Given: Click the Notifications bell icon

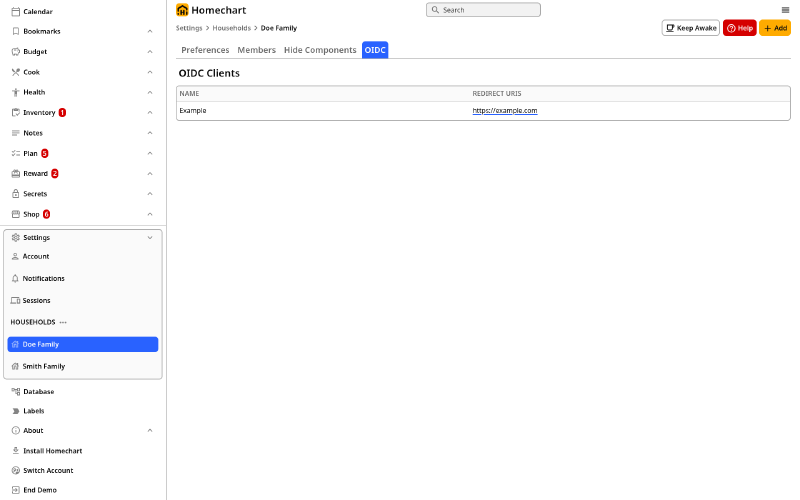Looking at the screenshot, I should point(15,279).
